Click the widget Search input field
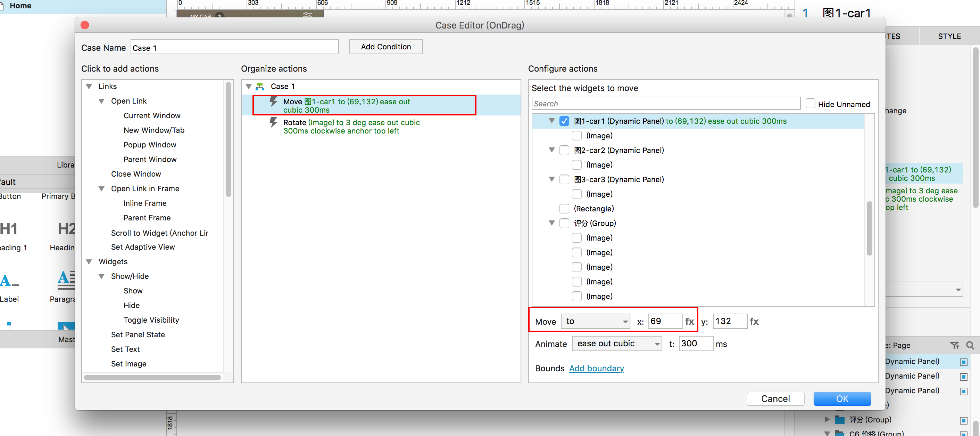 [665, 104]
